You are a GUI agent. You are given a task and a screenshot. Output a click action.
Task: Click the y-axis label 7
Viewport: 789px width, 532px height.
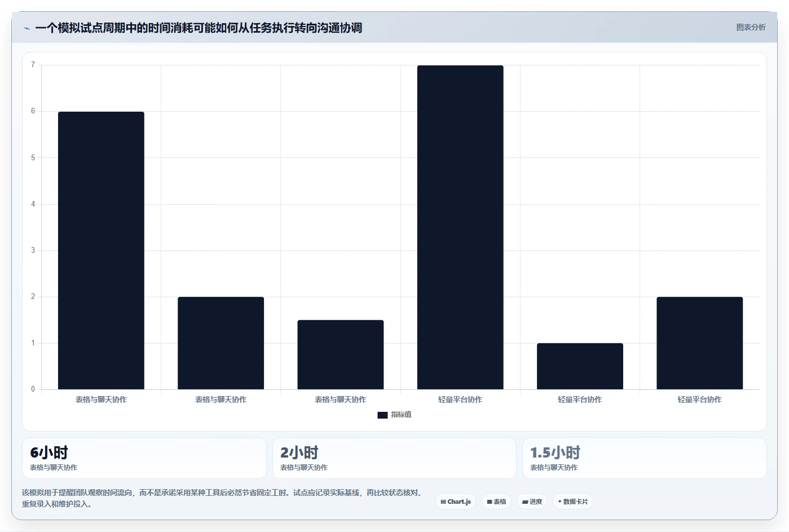[x=33, y=65]
